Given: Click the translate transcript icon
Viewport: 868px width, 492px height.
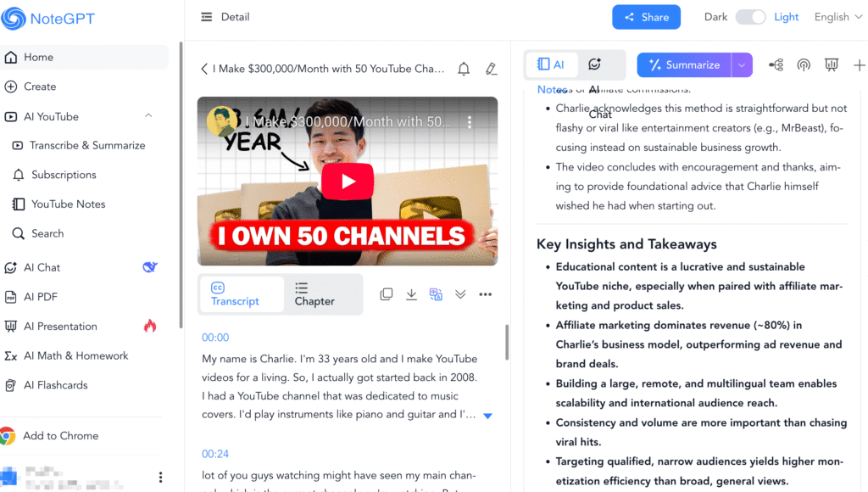Looking at the screenshot, I should (x=436, y=294).
